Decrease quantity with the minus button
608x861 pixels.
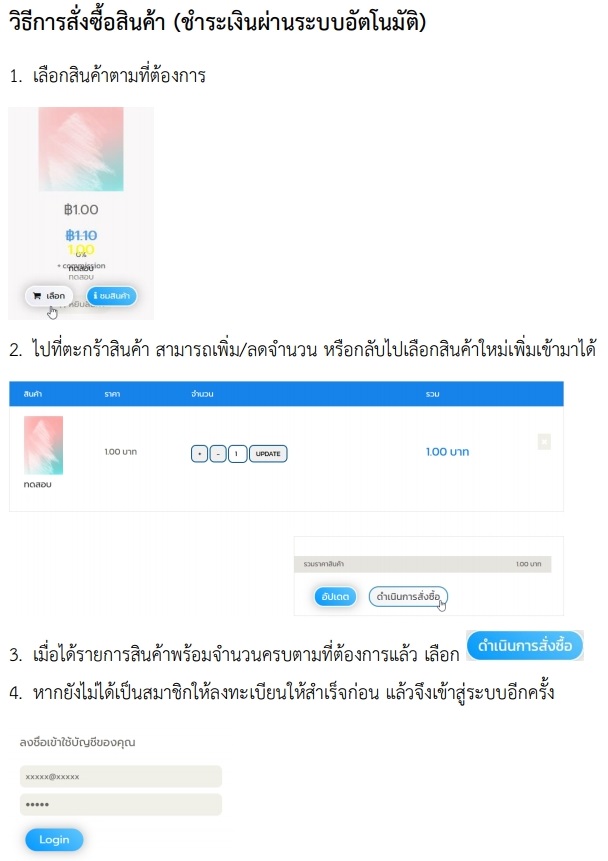coord(218,454)
